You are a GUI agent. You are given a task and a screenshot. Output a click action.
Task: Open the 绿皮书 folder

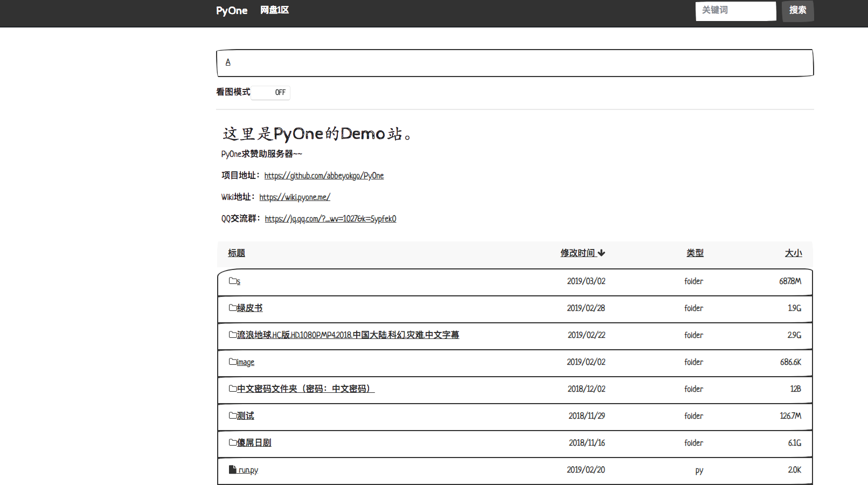pos(250,308)
